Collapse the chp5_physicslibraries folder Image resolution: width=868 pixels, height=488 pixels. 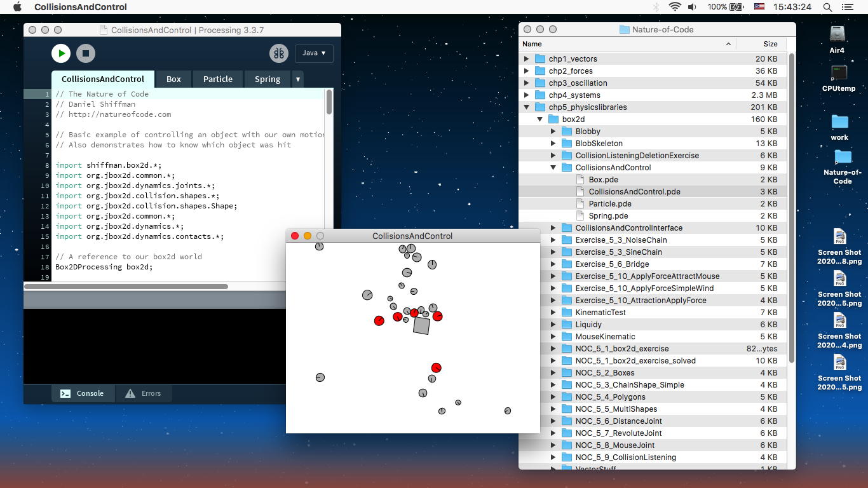click(x=526, y=107)
